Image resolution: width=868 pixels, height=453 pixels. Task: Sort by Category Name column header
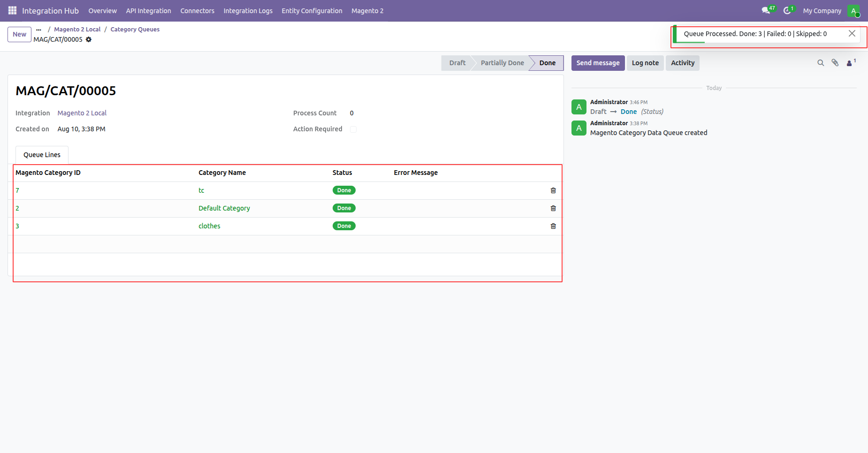click(x=222, y=173)
